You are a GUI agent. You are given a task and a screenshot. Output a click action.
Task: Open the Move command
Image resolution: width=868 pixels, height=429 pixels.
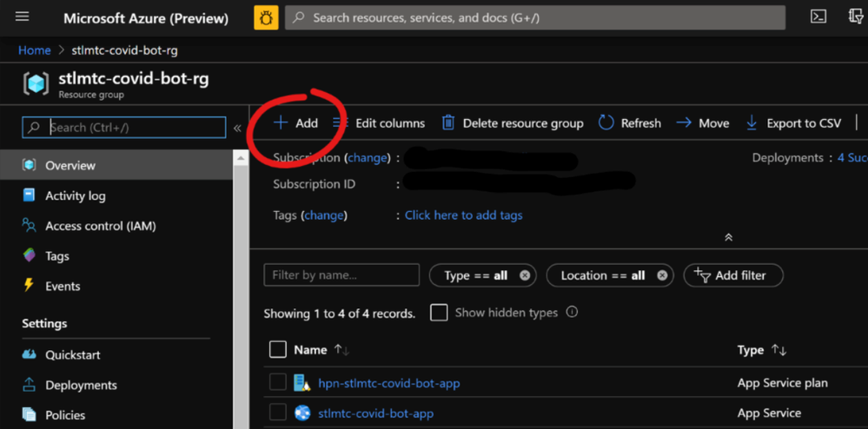click(x=703, y=123)
